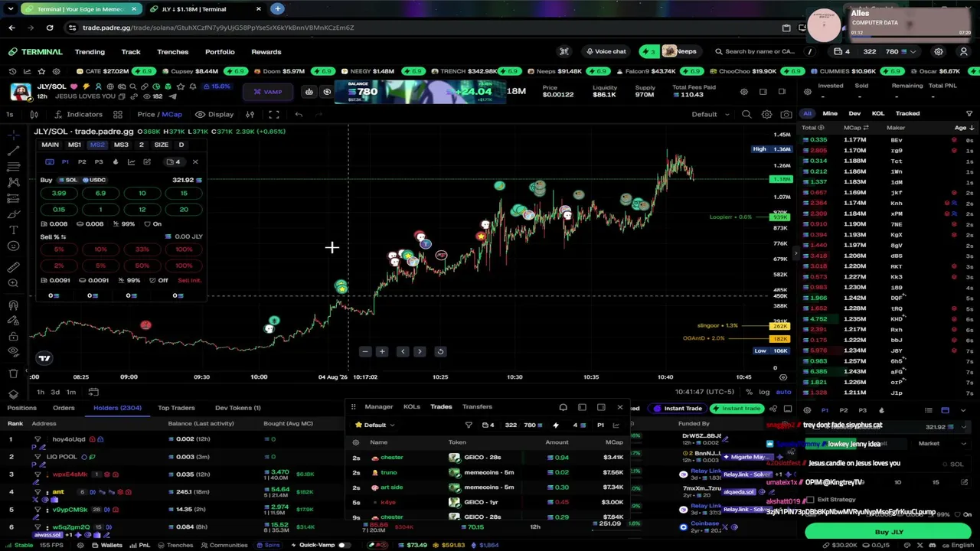Viewport: 980px width, 551px height.
Task: Click the Sell Init. link
Action: (x=189, y=280)
